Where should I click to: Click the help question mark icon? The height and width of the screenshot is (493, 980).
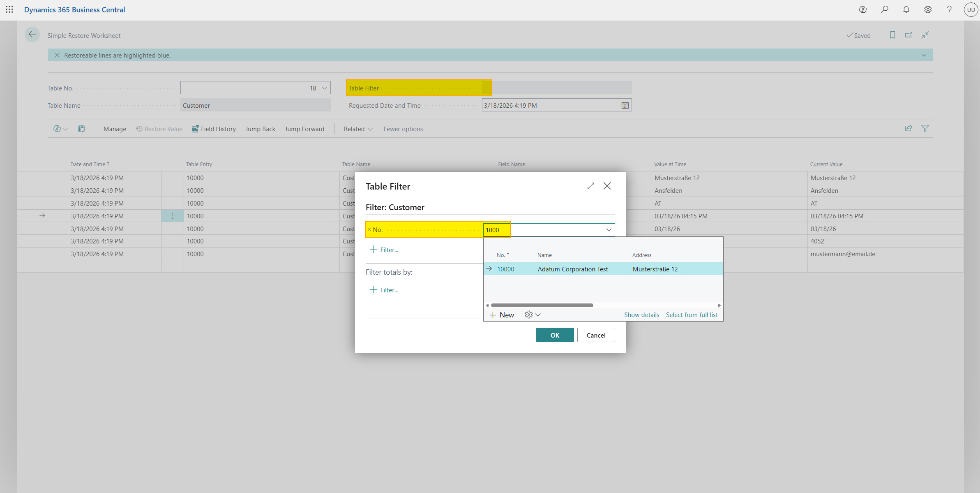pyautogui.click(x=949, y=9)
